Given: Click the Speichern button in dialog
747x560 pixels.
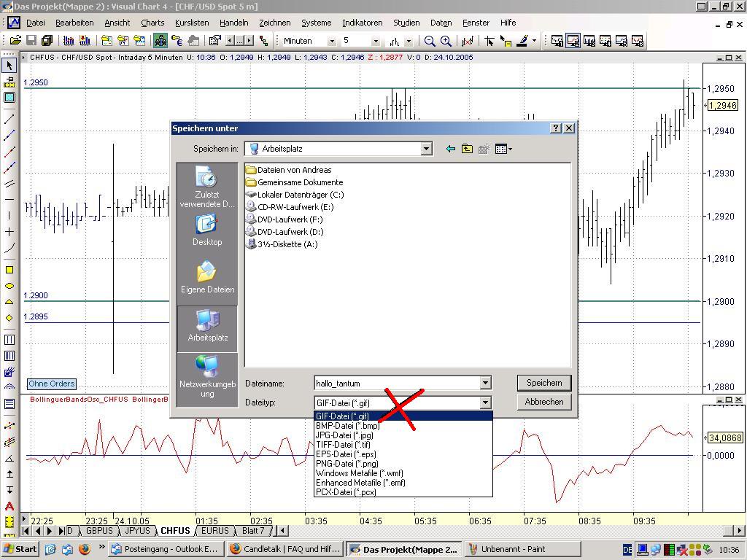Looking at the screenshot, I should (x=543, y=383).
